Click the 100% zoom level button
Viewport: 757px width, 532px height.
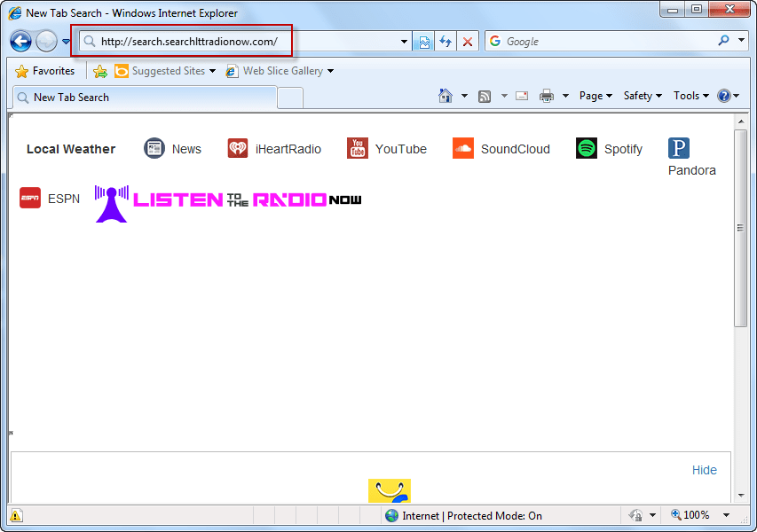[690, 515]
